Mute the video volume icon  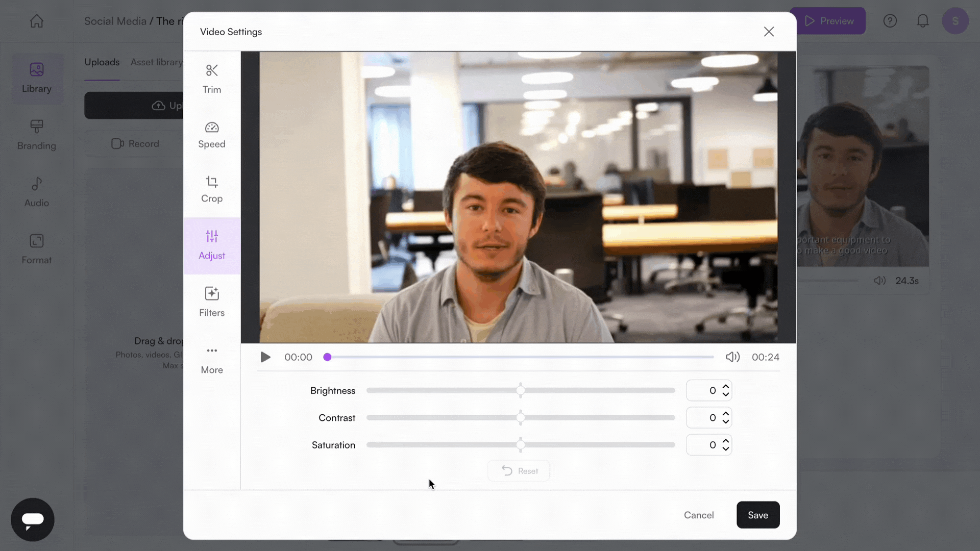732,357
